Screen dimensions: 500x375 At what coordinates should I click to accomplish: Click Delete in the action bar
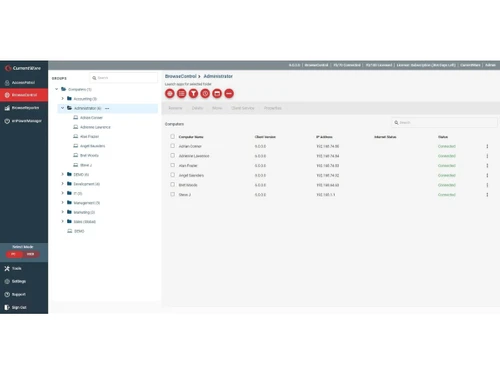[197, 108]
